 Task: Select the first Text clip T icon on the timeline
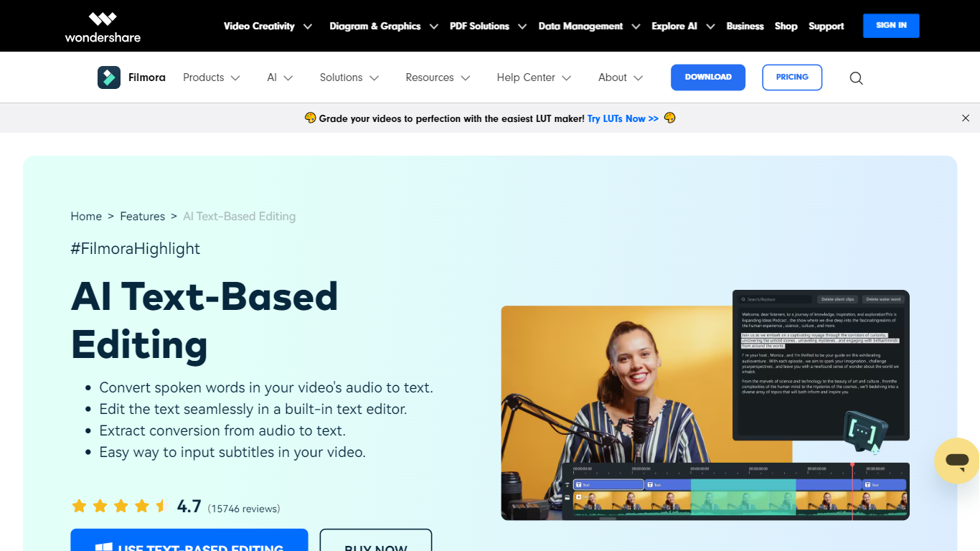coord(578,485)
